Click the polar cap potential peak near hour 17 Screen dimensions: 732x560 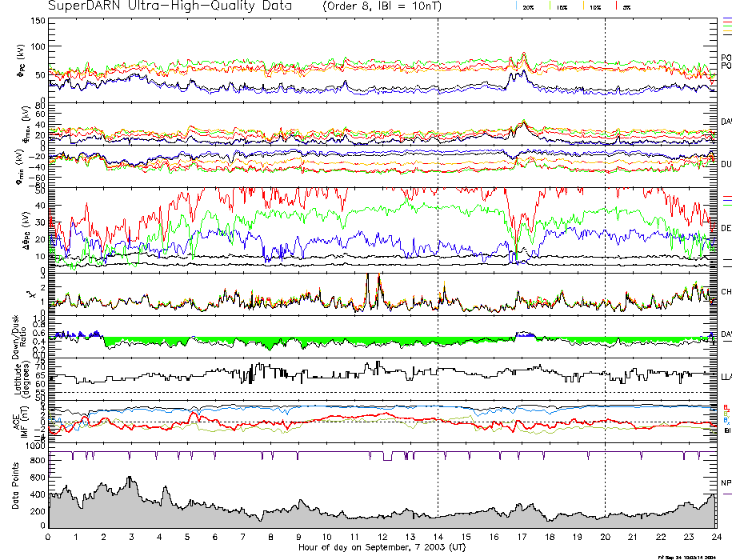(524, 58)
